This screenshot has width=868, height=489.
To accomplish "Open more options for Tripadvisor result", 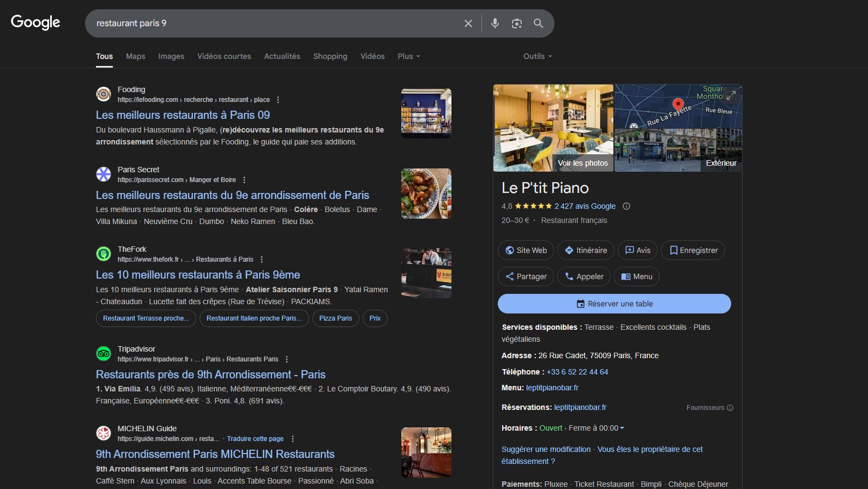I will tap(287, 359).
